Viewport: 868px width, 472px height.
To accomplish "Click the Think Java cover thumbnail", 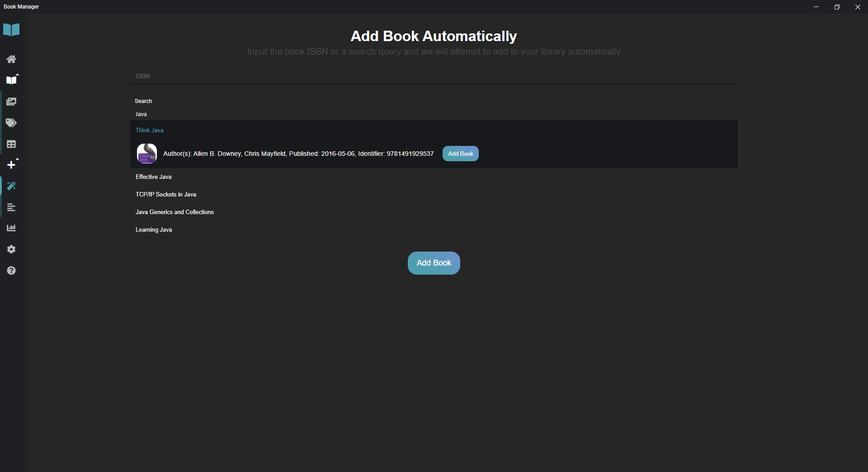I will coord(146,154).
